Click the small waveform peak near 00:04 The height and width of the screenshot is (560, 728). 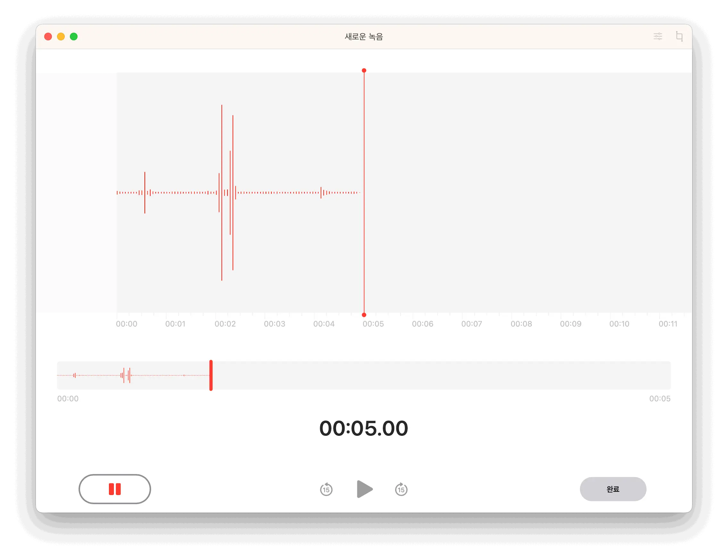coord(321,193)
